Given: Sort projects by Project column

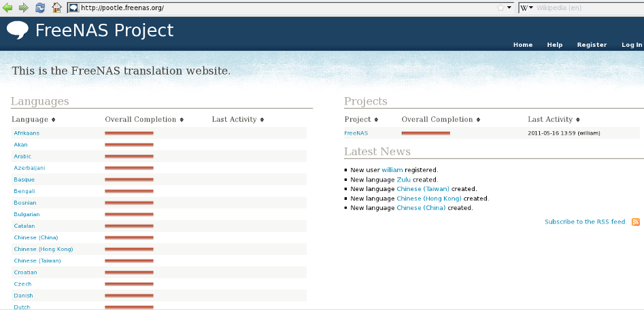Looking at the screenshot, I should click(x=361, y=120).
